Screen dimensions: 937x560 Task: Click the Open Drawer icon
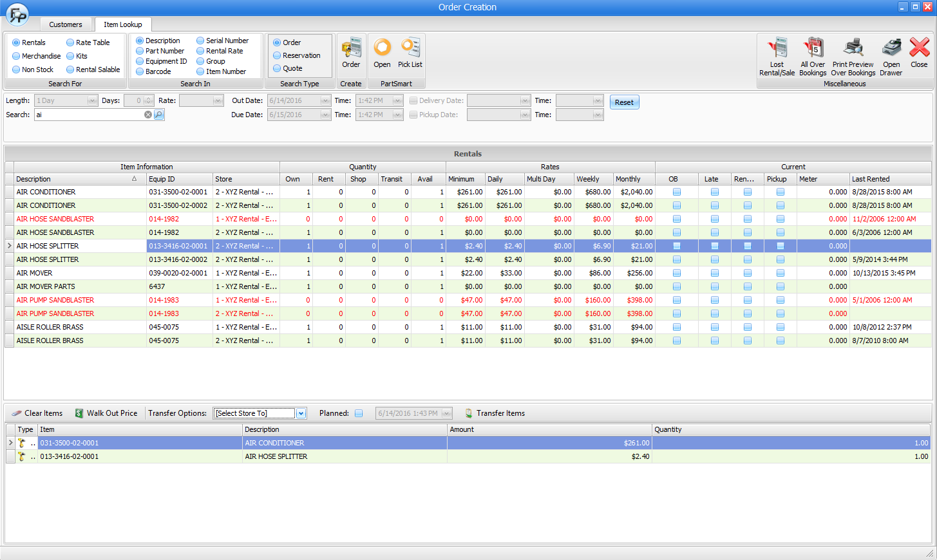pyautogui.click(x=891, y=57)
